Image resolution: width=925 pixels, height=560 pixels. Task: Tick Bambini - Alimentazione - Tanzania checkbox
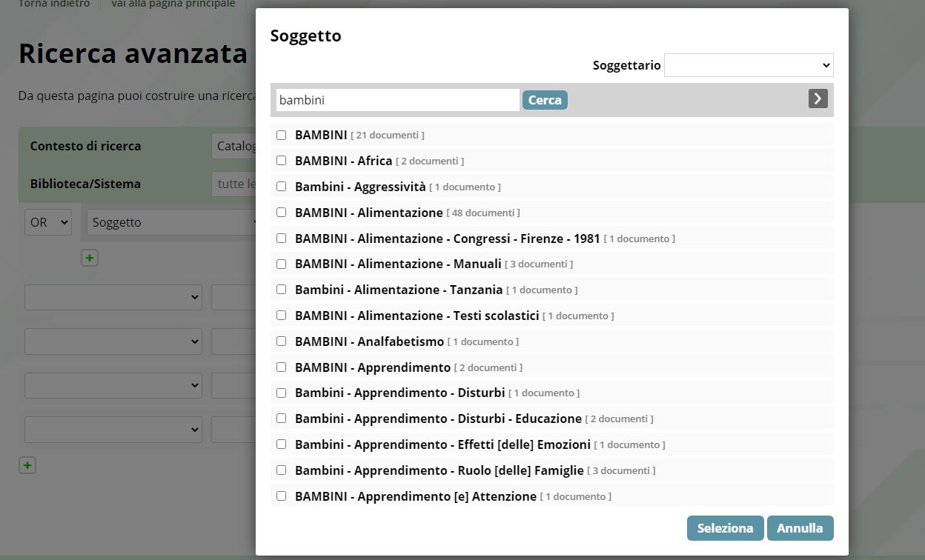click(282, 290)
